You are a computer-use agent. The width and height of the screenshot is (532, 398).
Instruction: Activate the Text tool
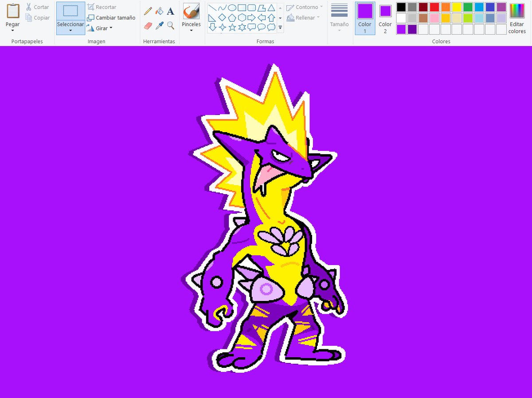coord(171,11)
